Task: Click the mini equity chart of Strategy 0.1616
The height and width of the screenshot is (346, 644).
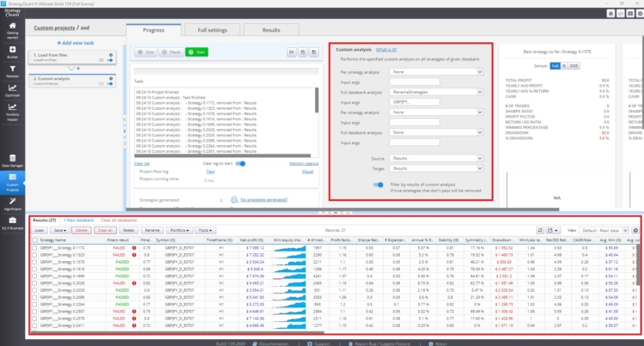Action: tap(289, 270)
